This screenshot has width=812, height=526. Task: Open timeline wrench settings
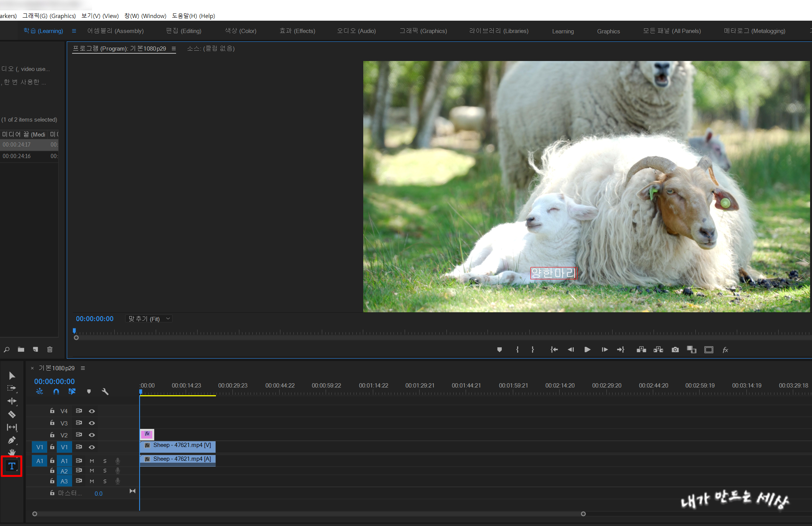105,392
